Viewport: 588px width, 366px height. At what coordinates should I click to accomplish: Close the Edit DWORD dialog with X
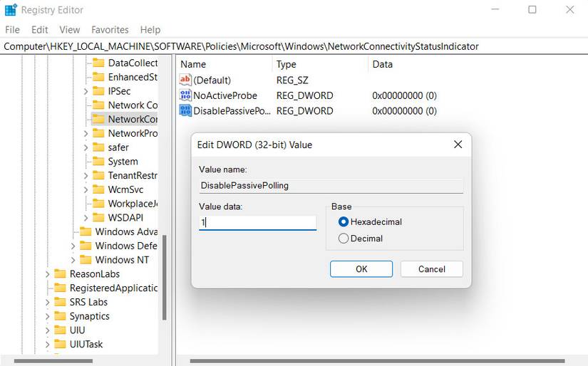(x=458, y=145)
